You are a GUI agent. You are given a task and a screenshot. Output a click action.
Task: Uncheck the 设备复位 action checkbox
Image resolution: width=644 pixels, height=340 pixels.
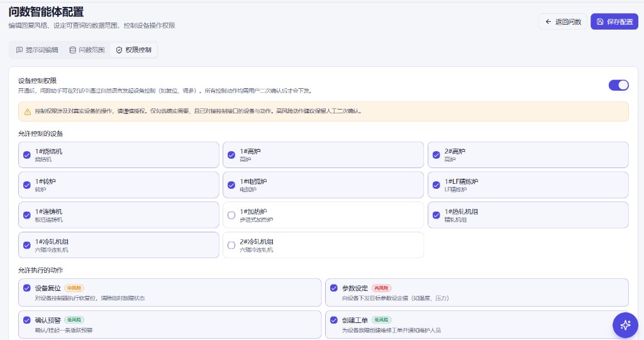pos(26,288)
